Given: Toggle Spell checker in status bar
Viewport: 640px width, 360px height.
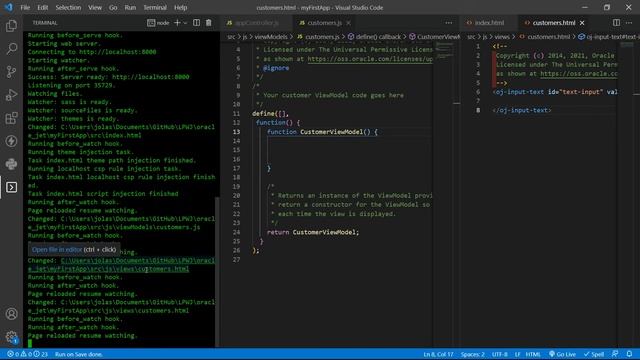Looking at the screenshot, I should (594, 354).
